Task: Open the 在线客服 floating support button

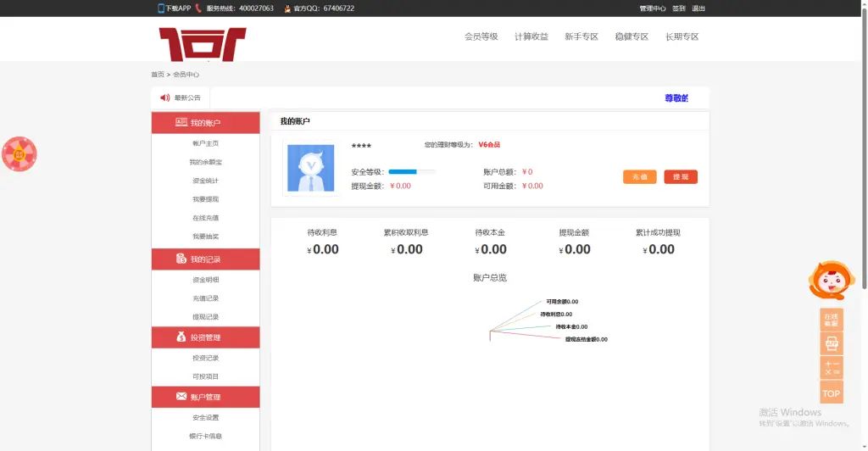Action: 831,320
